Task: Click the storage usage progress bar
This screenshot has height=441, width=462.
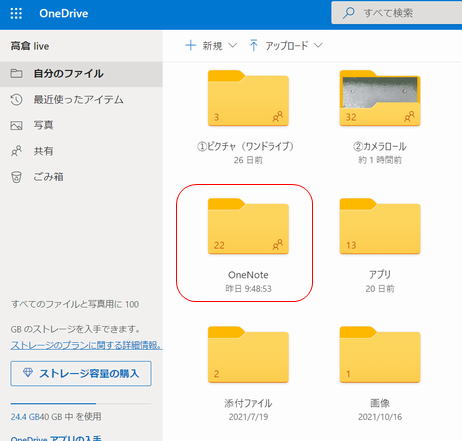Action: pyautogui.click(x=81, y=403)
